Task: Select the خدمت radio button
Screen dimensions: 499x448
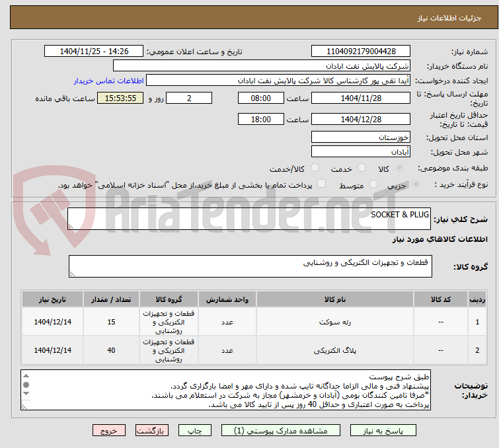Action: pos(362,168)
